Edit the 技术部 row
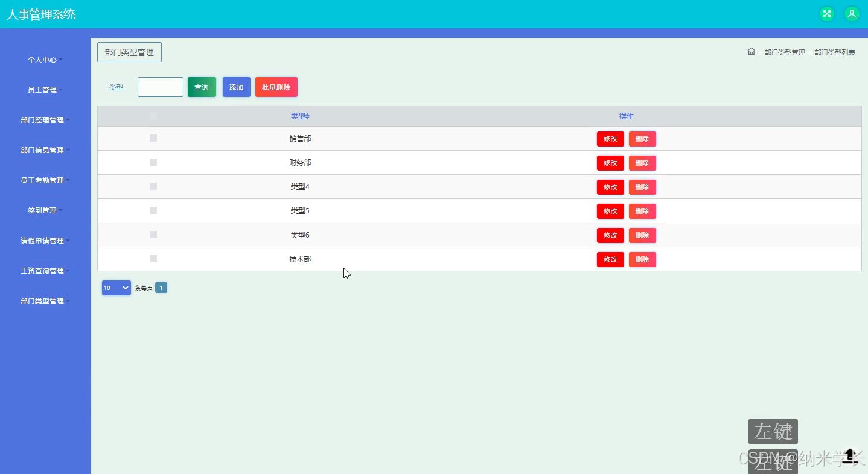The image size is (868, 474). pos(610,259)
